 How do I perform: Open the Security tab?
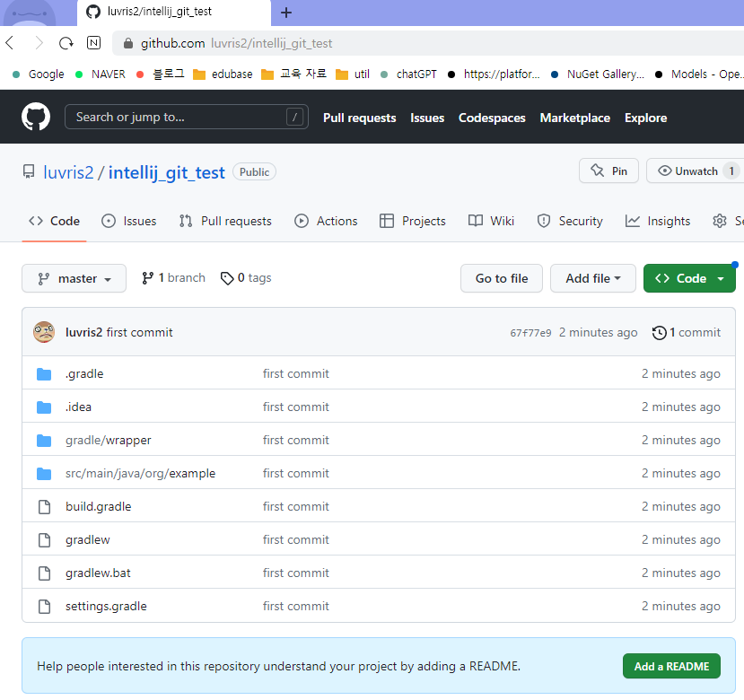click(569, 221)
